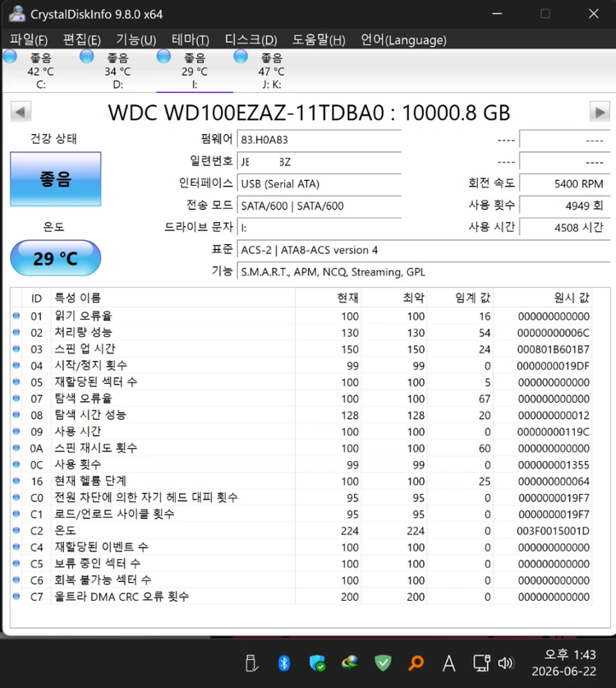
Task: Select the row 0C 사용 횟수
Action: tap(301, 464)
